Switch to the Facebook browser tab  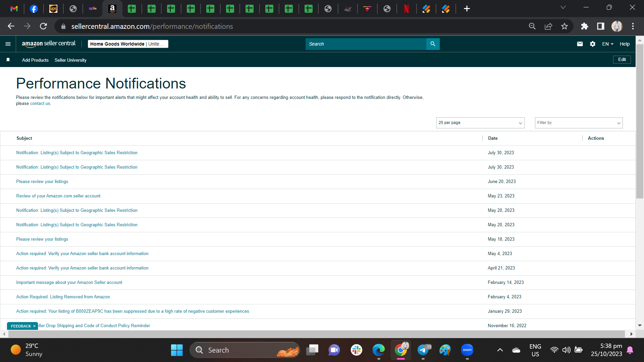click(34, 9)
